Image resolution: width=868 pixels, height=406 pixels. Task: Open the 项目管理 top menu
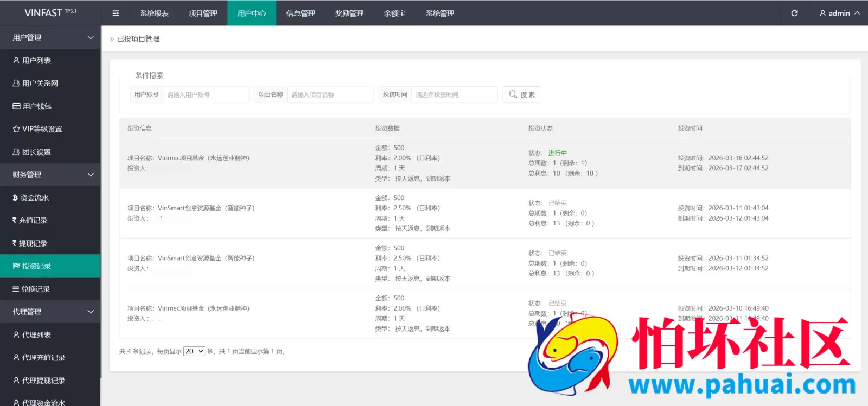[x=203, y=13]
